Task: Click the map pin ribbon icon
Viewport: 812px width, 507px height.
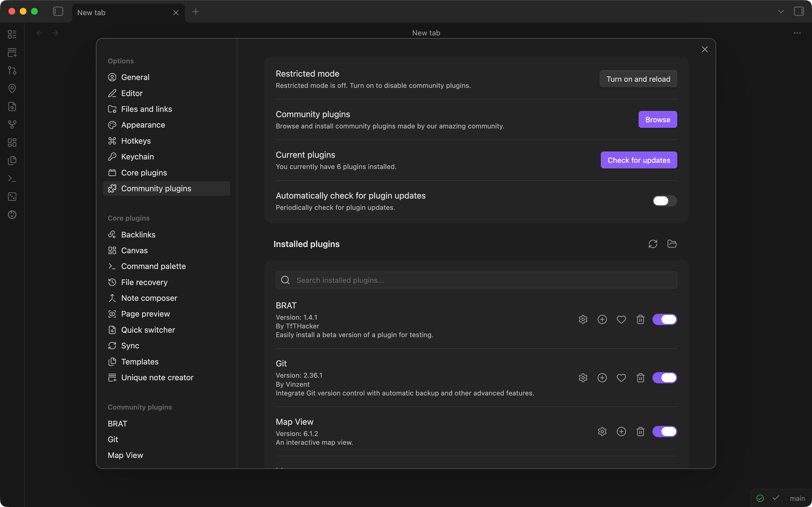Action: click(x=12, y=88)
